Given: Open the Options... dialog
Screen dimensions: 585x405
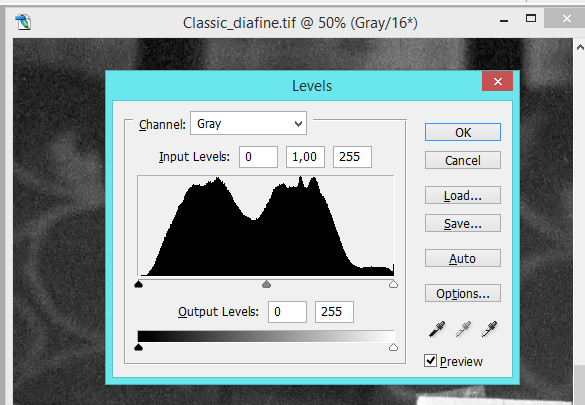Looking at the screenshot, I should click(x=463, y=293).
